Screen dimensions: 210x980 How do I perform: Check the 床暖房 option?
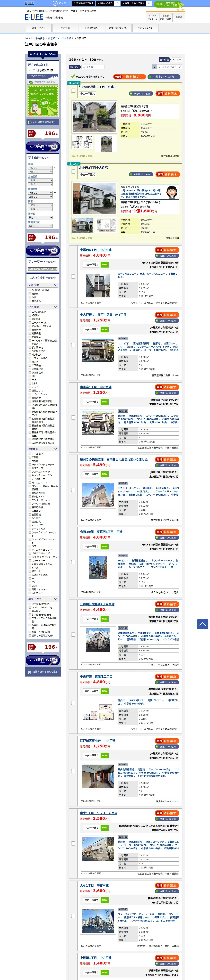(x=30, y=457)
